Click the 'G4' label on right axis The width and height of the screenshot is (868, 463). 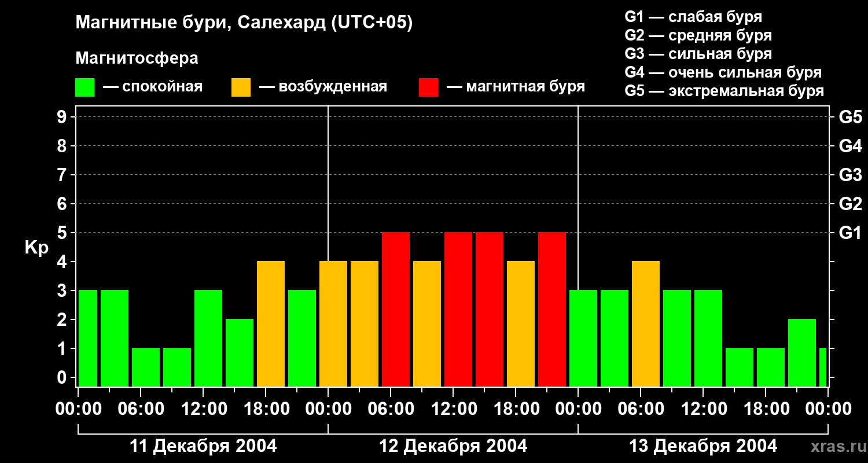coord(850,146)
